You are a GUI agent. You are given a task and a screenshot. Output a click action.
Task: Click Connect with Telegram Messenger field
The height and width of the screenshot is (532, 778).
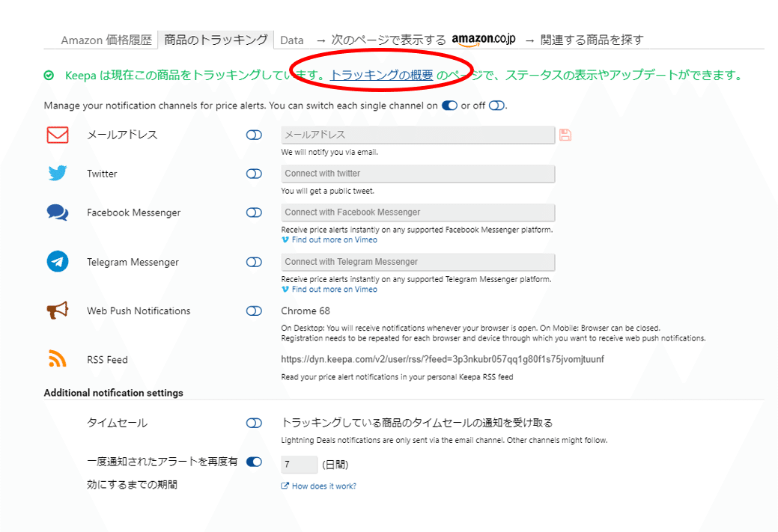pyautogui.click(x=418, y=262)
